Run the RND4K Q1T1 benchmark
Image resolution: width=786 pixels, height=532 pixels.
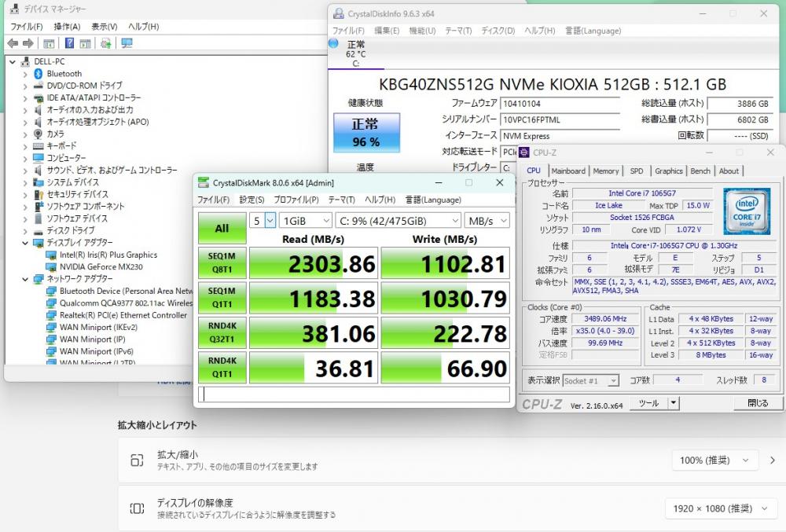[222, 368]
